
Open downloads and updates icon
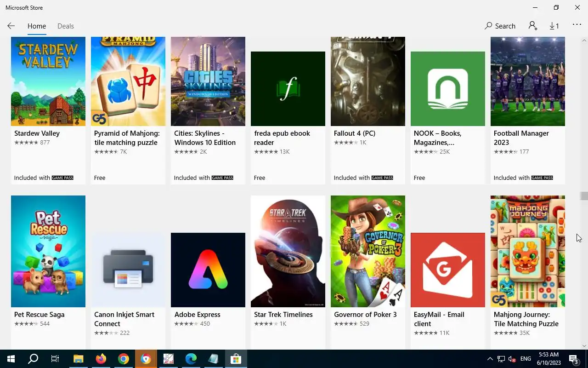pos(554,26)
